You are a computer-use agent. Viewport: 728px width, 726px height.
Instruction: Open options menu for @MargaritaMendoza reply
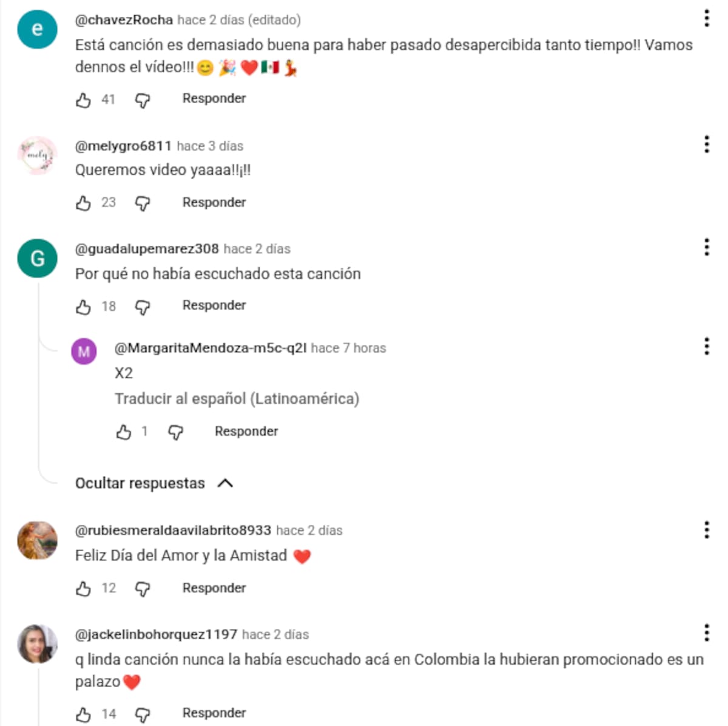(x=707, y=347)
